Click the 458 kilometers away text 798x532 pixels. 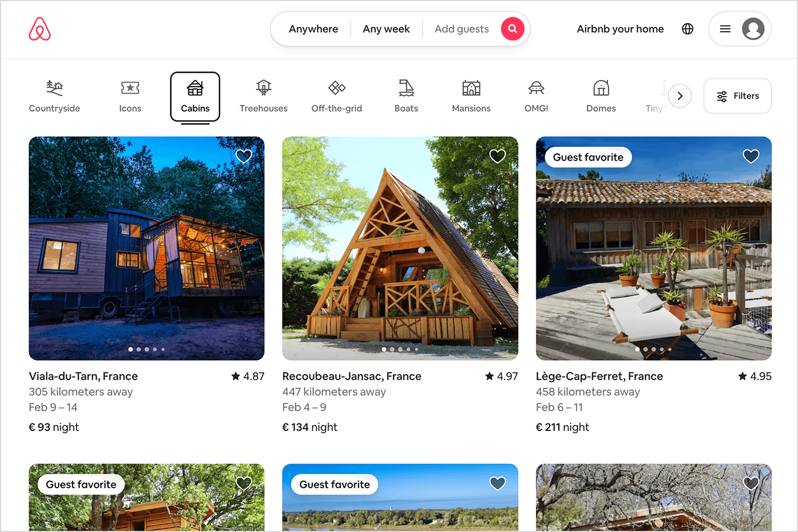pos(588,392)
